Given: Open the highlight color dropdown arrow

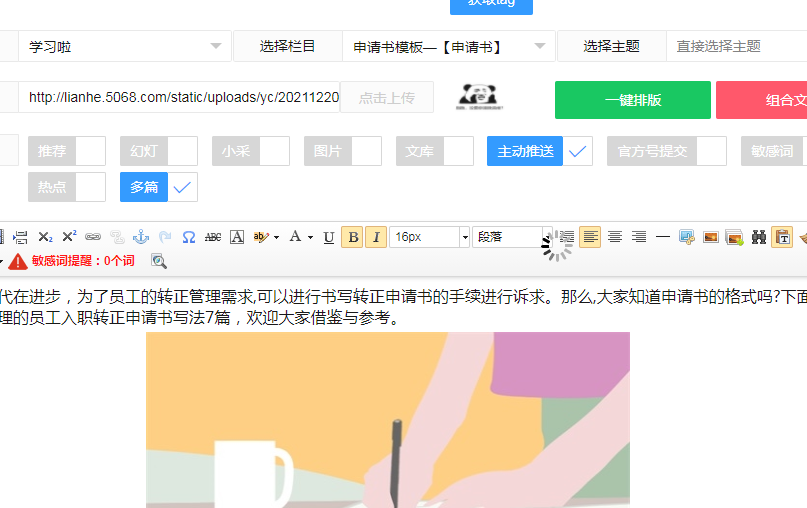Looking at the screenshot, I should click(x=276, y=237).
